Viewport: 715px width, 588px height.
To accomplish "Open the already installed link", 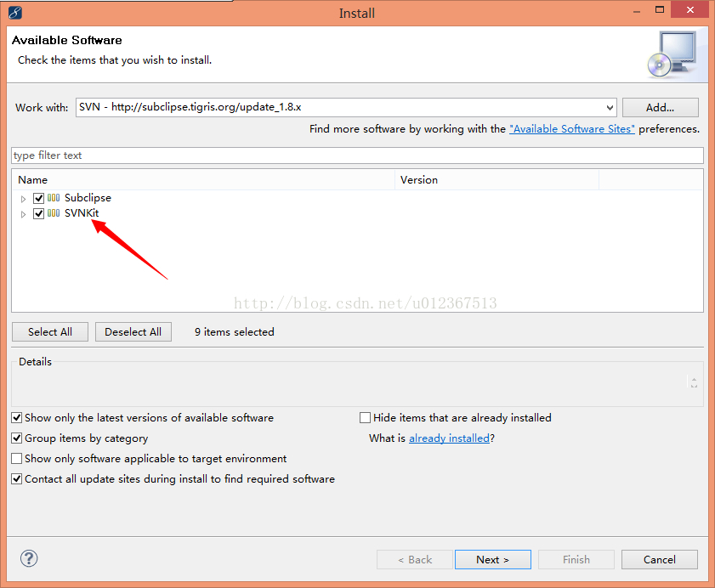I will click(x=449, y=438).
